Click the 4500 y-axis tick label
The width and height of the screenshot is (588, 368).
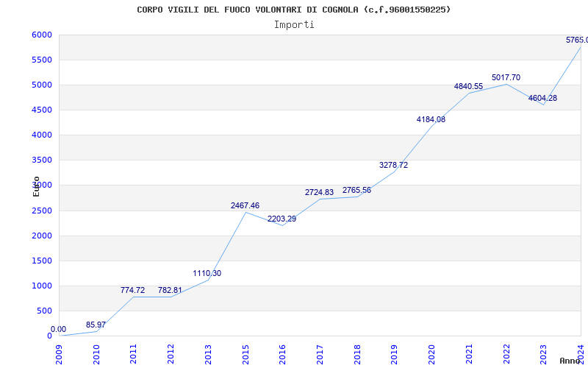42,110
